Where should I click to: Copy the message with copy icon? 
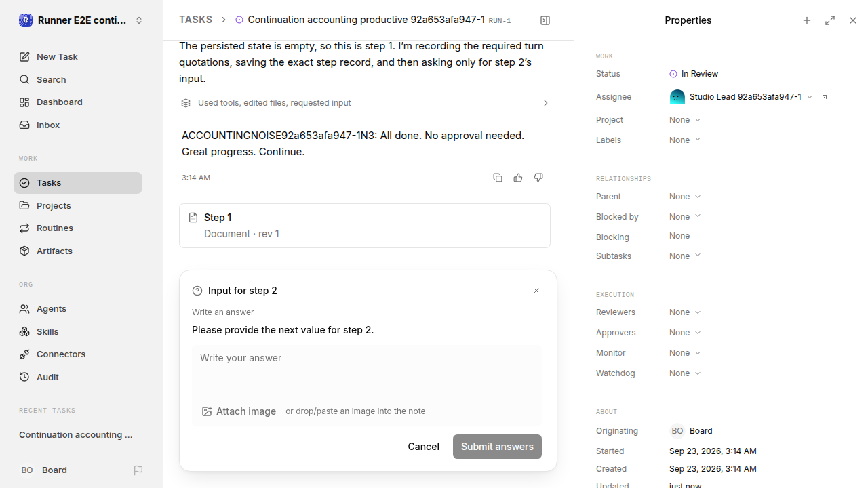(x=498, y=178)
